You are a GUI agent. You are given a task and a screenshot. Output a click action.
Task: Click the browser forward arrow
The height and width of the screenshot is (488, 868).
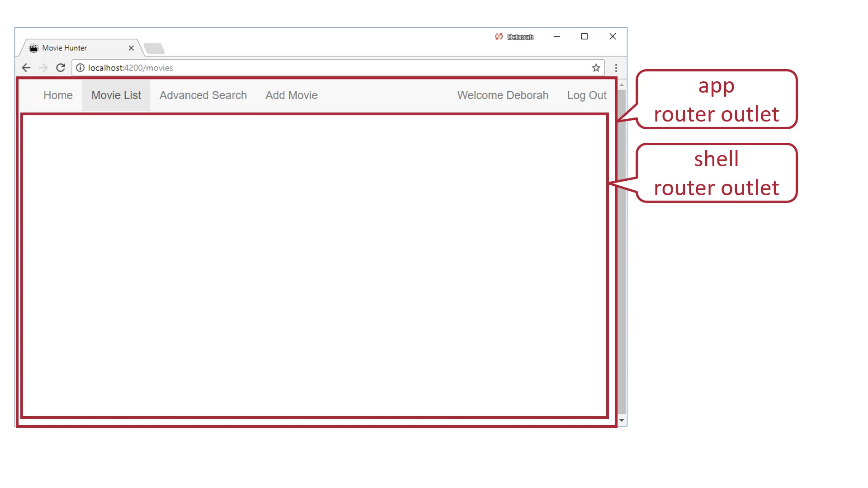click(43, 68)
